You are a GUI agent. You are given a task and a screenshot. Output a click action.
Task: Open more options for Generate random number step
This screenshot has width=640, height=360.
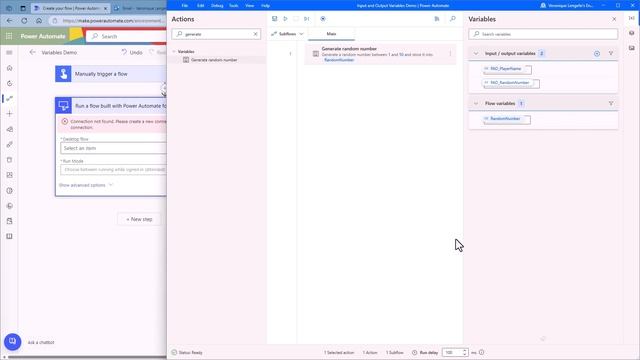450,54
